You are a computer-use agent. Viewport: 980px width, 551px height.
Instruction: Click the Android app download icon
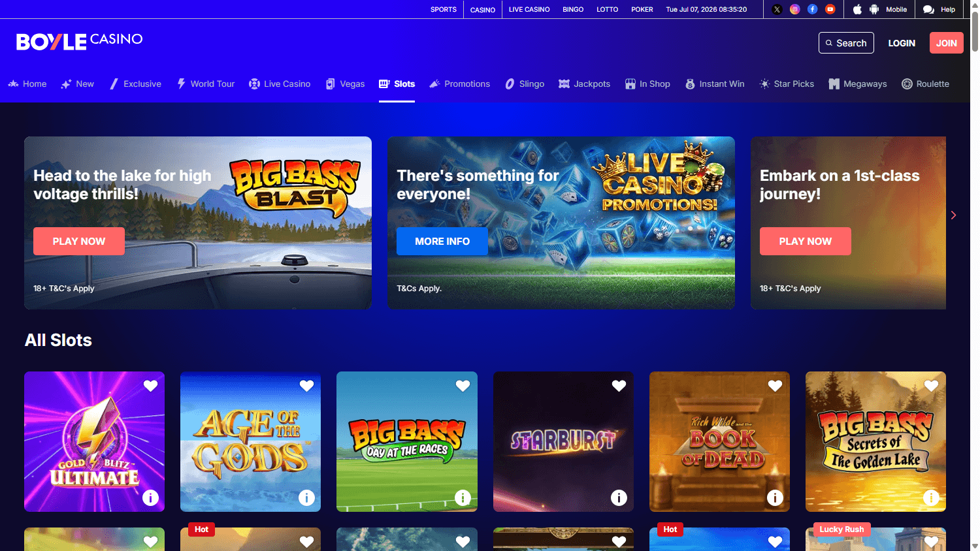coord(874,9)
